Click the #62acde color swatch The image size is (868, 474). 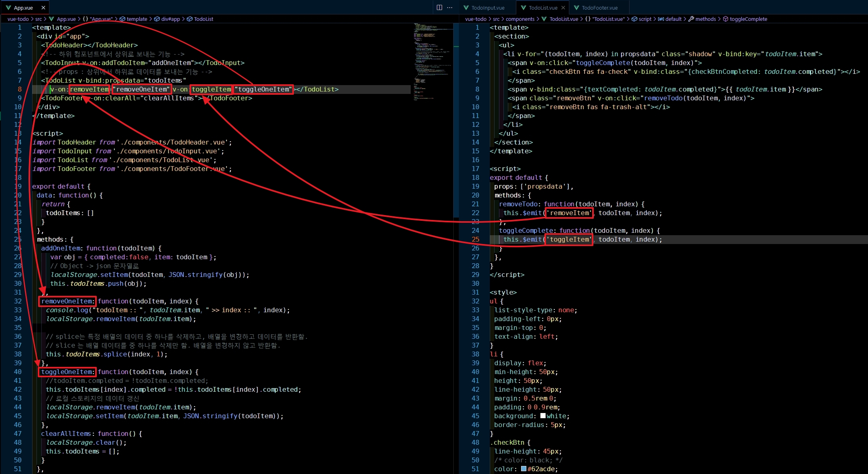(x=524, y=469)
